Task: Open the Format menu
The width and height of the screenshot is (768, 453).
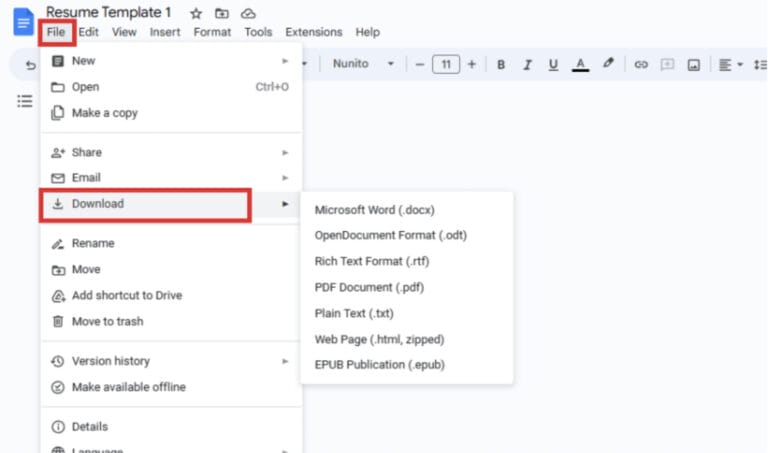Action: pyautogui.click(x=212, y=32)
